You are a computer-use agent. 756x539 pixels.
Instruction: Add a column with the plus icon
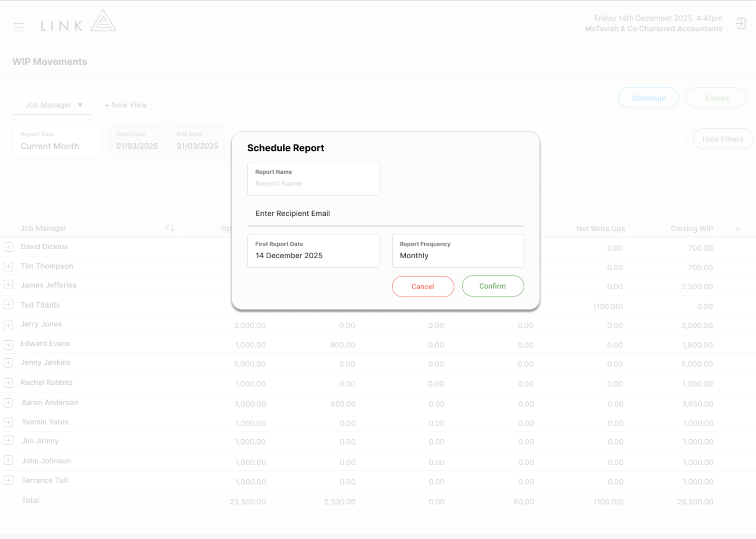click(x=738, y=229)
